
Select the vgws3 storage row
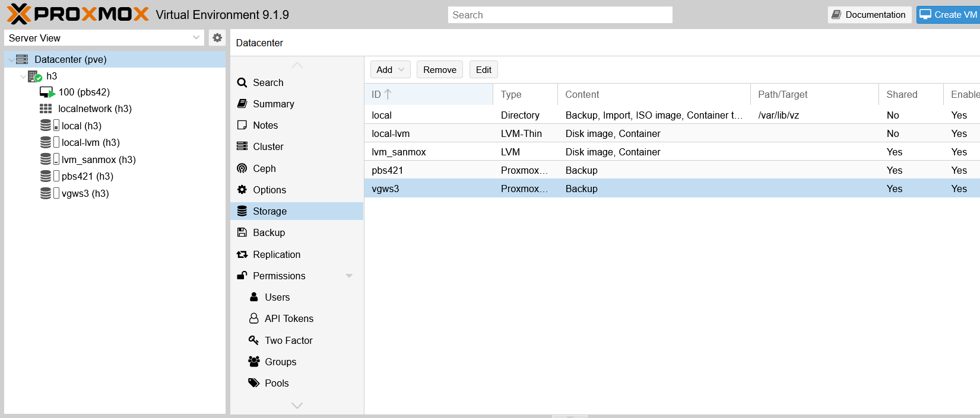[672, 189]
